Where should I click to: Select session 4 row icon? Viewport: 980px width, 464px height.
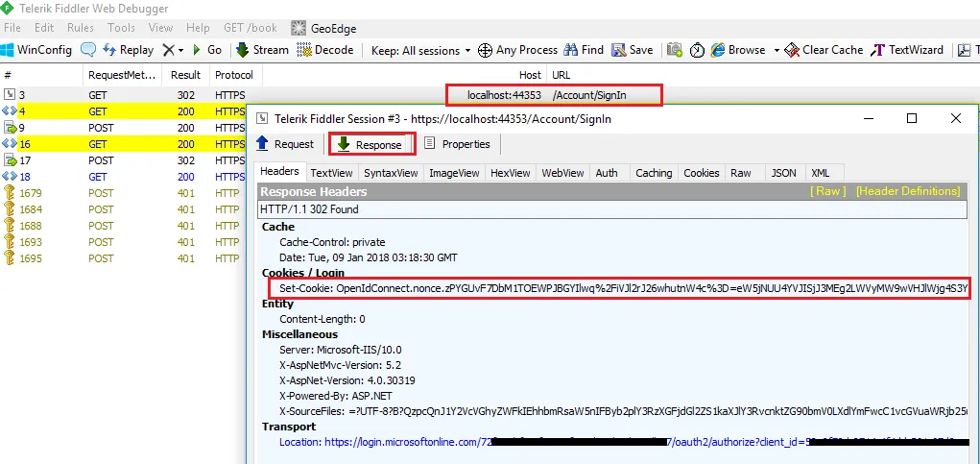tap(9, 111)
